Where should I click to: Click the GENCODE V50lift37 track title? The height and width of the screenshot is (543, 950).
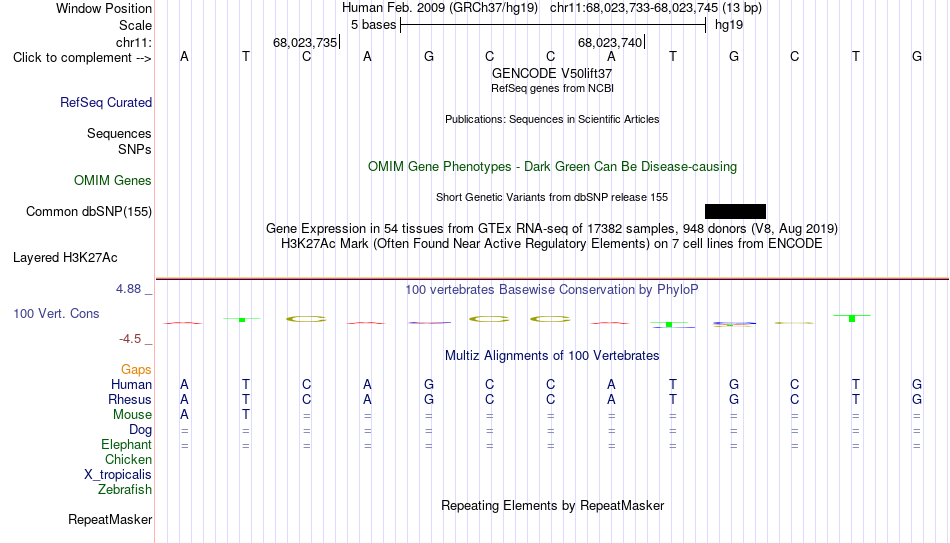[x=552, y=73]
